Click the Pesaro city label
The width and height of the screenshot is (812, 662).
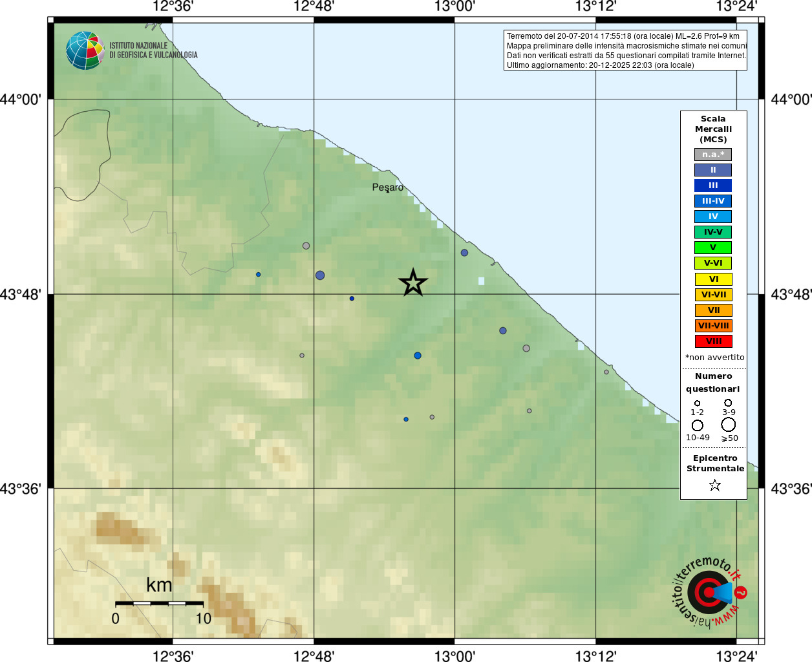click(x=388, y=187)
